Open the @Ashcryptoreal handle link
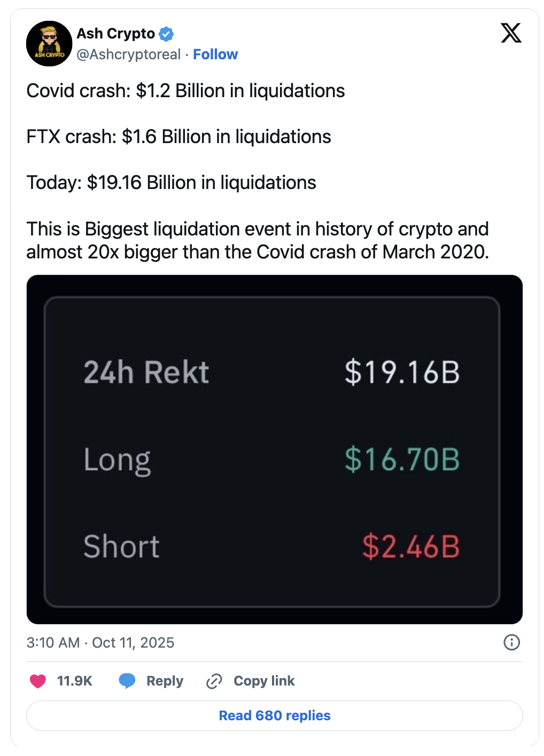This screenshot has height=756, width=544. pyautogui.click(x=129, y=54)
